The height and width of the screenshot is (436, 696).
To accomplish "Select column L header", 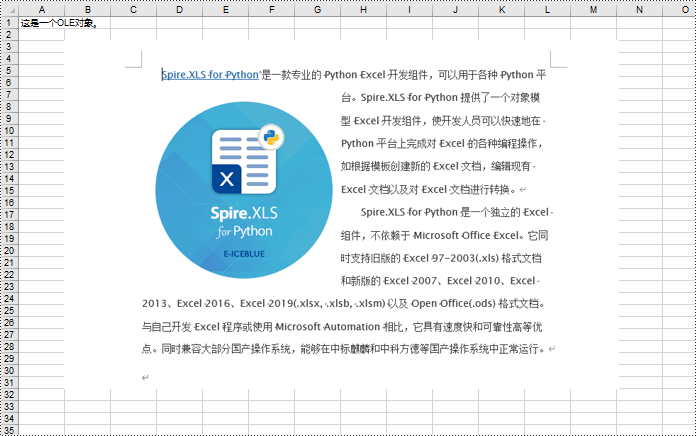I will 547,10.
